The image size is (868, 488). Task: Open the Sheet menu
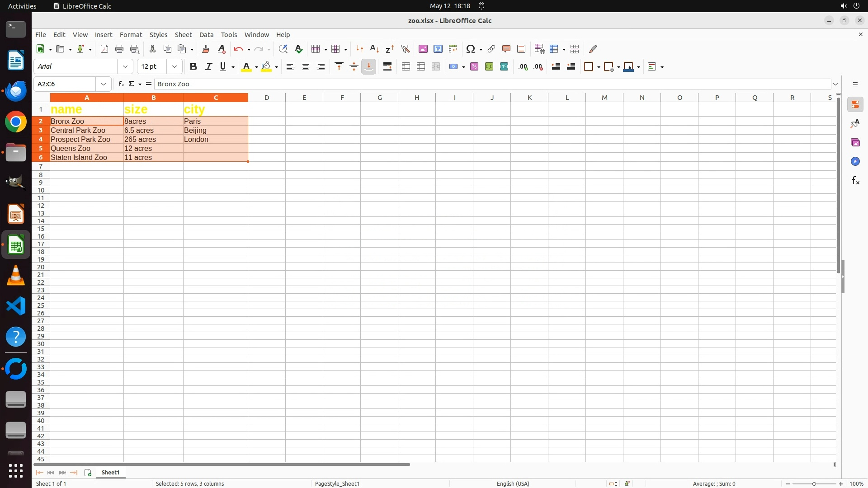[x=183, y=35]
